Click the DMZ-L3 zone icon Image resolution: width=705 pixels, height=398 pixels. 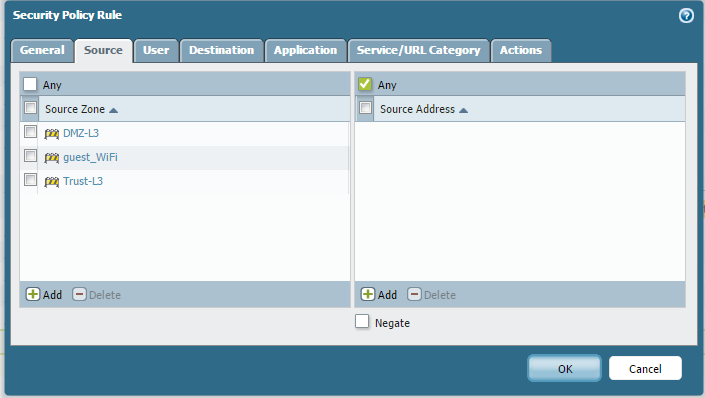coord(52,134)
